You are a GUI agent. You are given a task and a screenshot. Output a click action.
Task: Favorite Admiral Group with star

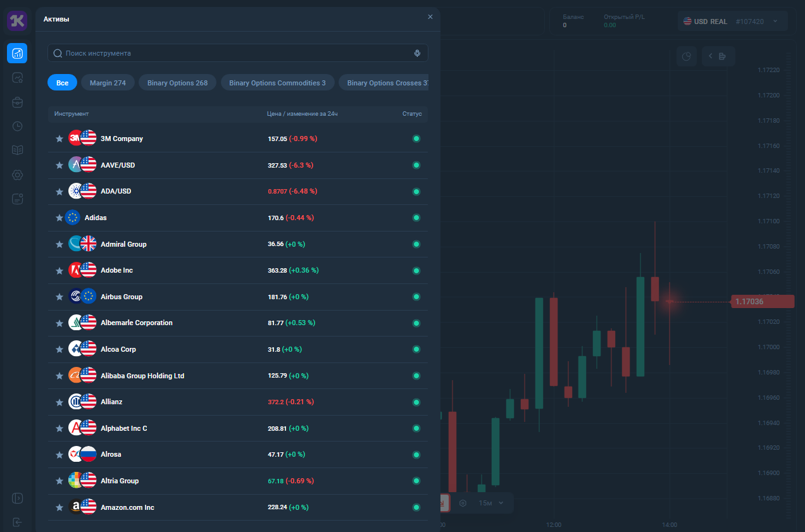click(59, 244)
